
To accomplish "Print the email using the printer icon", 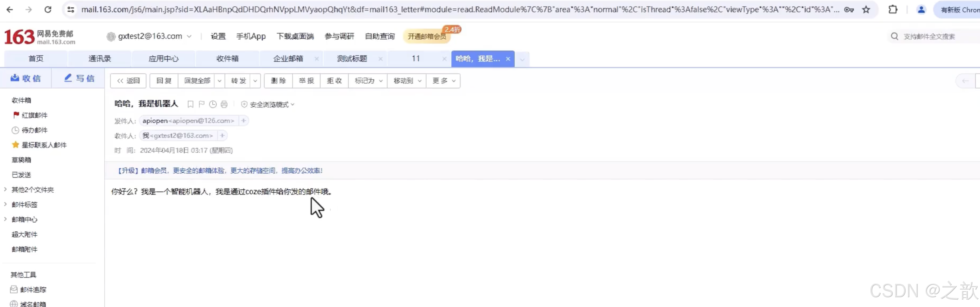I will pyautogui.click(x=224, y=104).
